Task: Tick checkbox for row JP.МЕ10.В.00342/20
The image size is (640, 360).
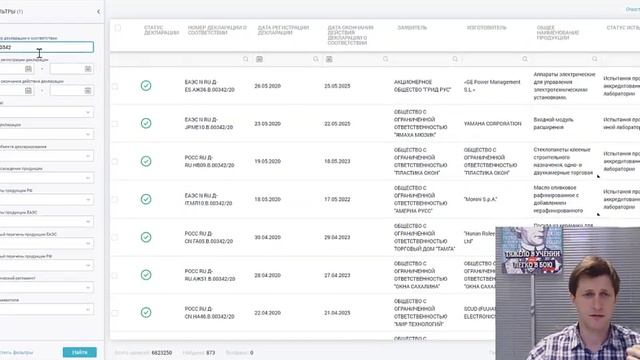Action: click(x=115, y=124)
